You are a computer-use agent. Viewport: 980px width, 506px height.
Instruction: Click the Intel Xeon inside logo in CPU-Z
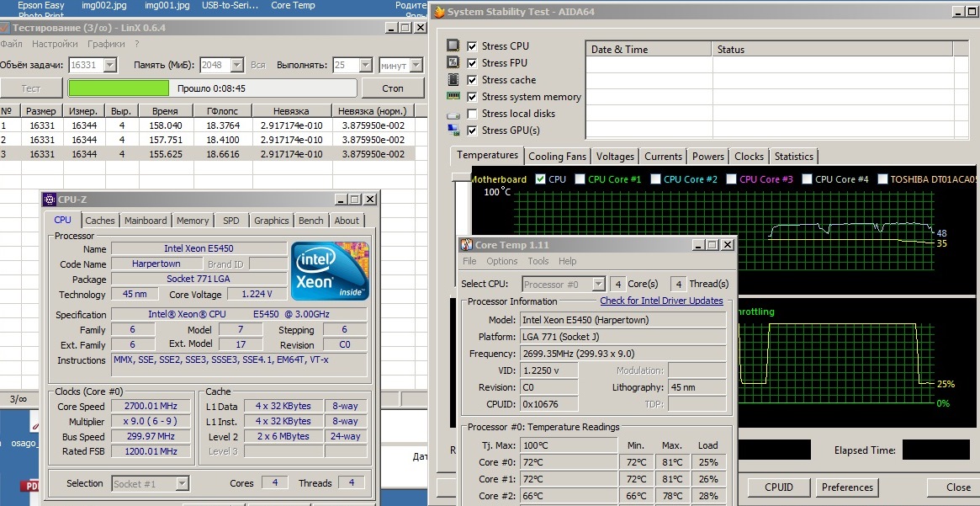point(330,271)
